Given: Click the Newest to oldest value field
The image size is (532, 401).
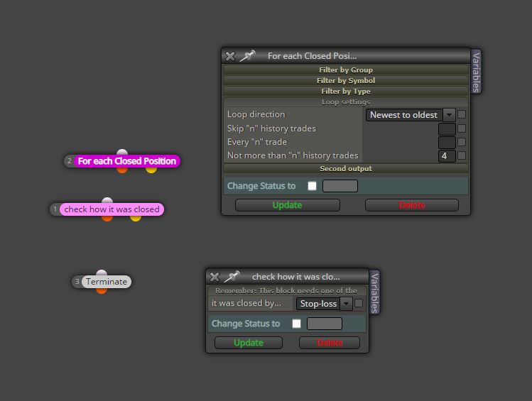Looking at the screenshot, I should pyautogui.click(x=403, y=115).
